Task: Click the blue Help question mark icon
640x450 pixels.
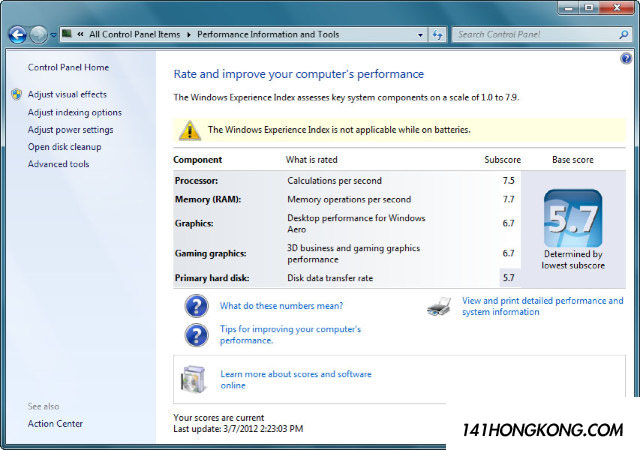Action: (x=626, y=59)
